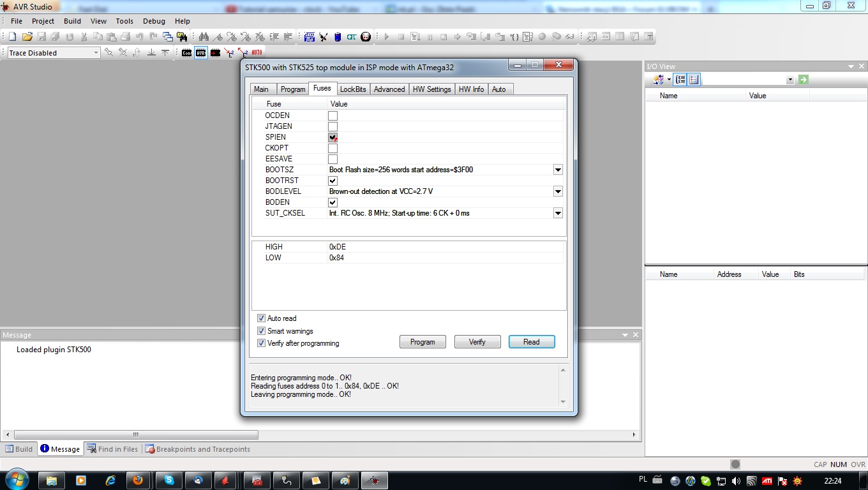Open the Debug menu
Image resolution: width=868 pixels, height=490 pixels.
click(154, 21)
